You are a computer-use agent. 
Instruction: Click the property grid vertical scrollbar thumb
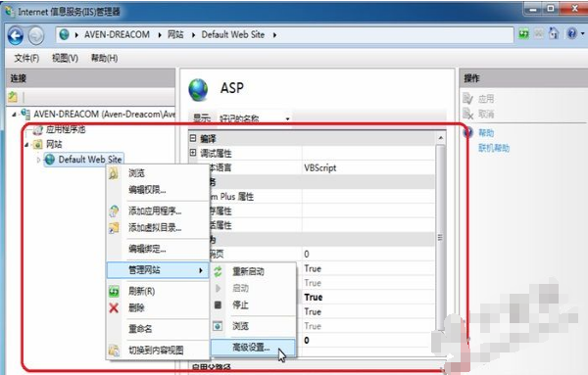441,238
